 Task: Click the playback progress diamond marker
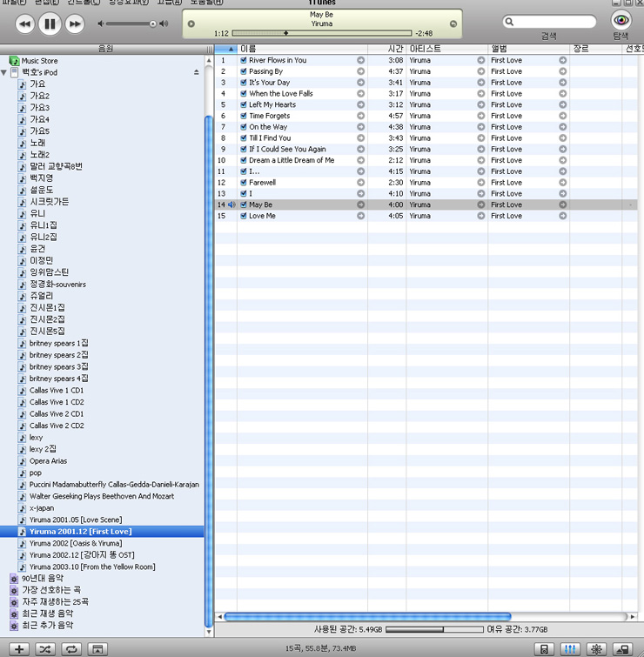click(x=285, y=33)
